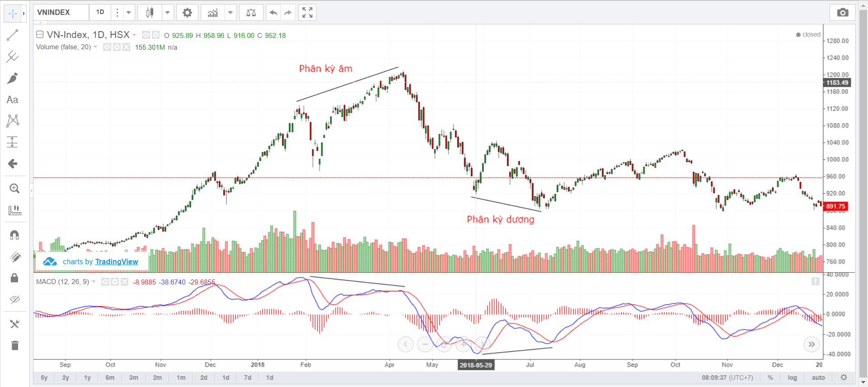Open the candlestick chart style icon

(x=150, y=13)
